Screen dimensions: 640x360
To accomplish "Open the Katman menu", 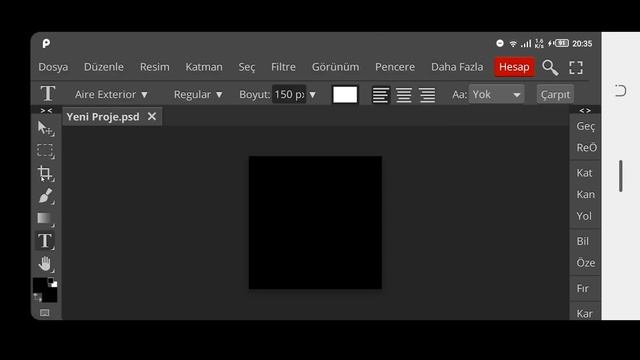I will click(204, 67).
